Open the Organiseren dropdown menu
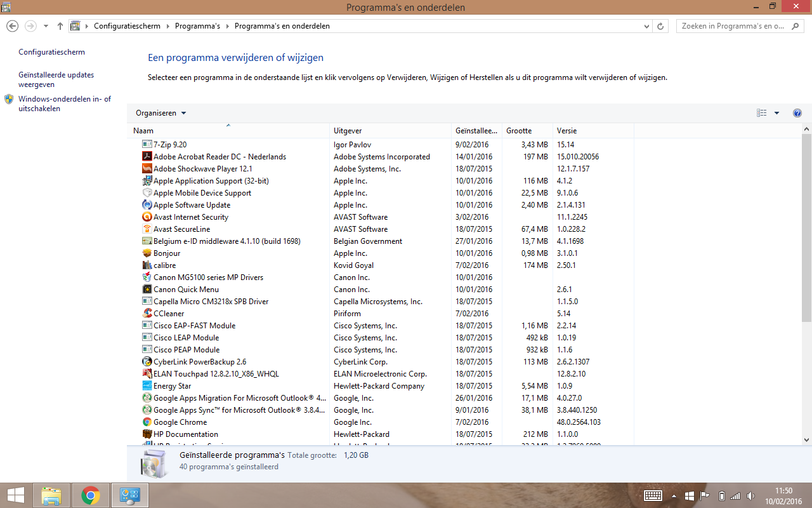This screenshot has height=508, width=812. pos(161,113)
